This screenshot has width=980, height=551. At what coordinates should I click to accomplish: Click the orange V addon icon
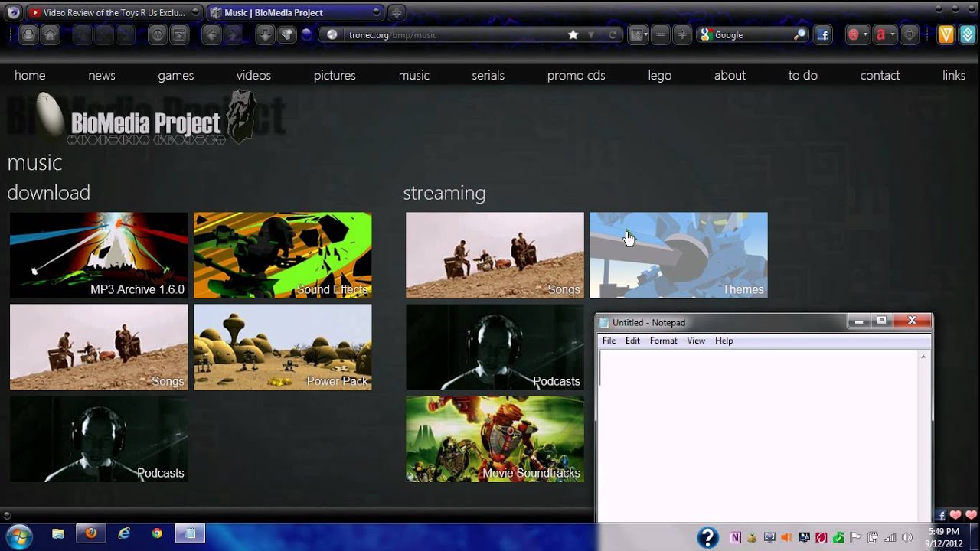click(x=946, y=34)
